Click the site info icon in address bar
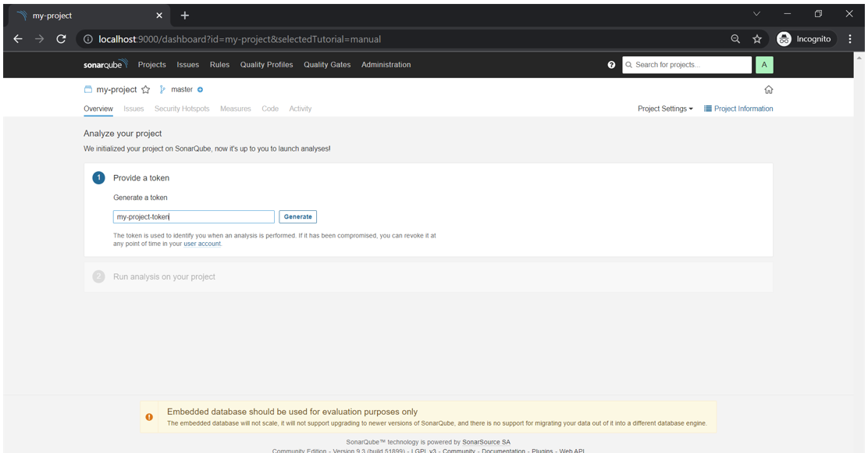The image size is (868, 453). click(88, 39)
